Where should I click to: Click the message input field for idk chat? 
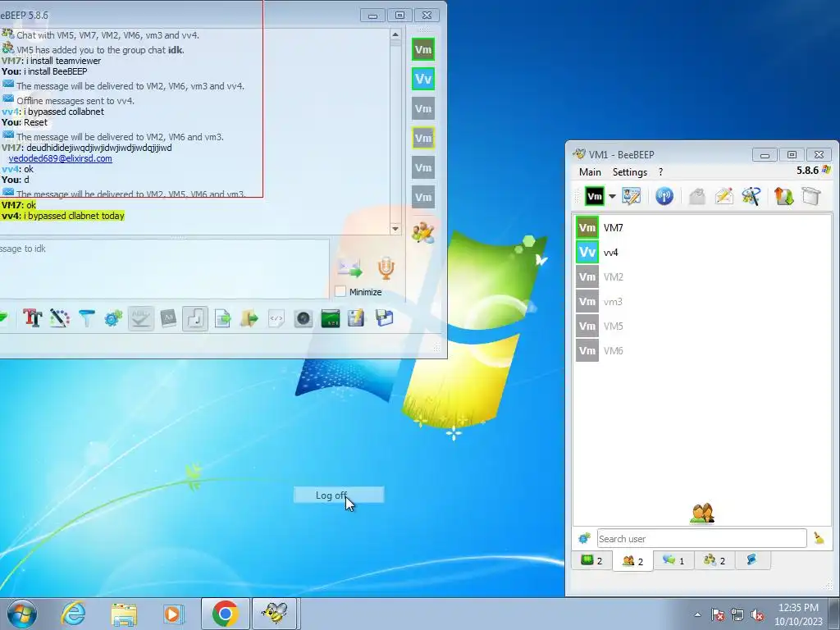[164, 268]
